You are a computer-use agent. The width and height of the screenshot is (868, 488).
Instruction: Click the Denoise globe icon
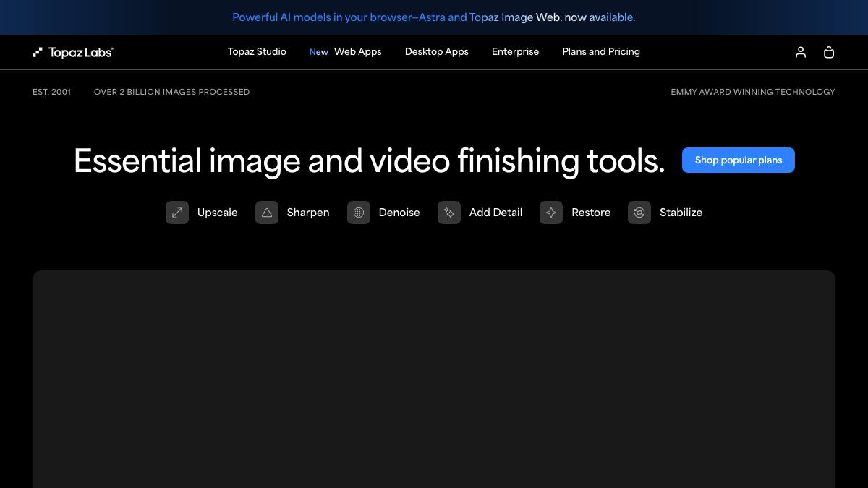359,213
